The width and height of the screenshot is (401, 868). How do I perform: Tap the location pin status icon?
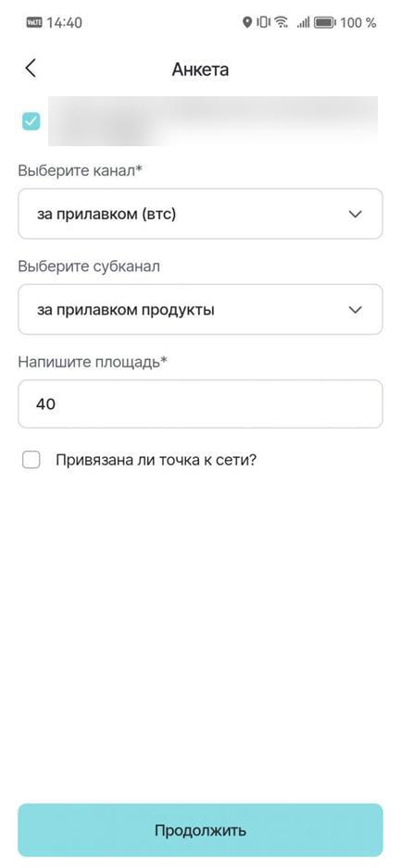[247, 23]
